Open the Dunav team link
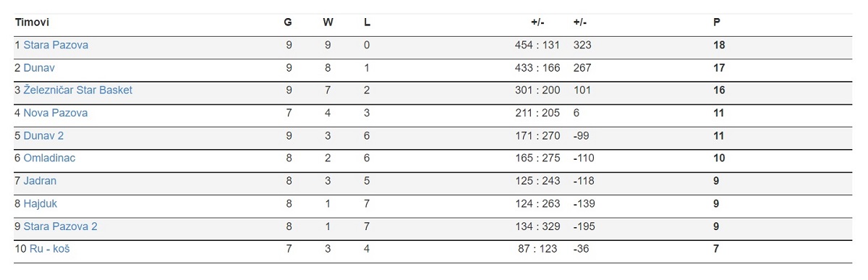This screenshot has width=868, height=280. point(39,68)
